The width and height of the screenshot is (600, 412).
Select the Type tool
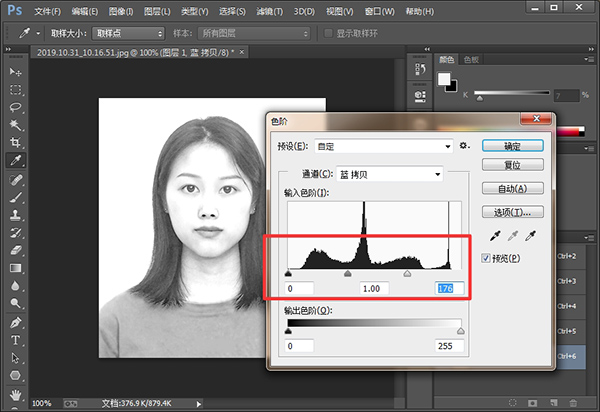pos(16,339)
